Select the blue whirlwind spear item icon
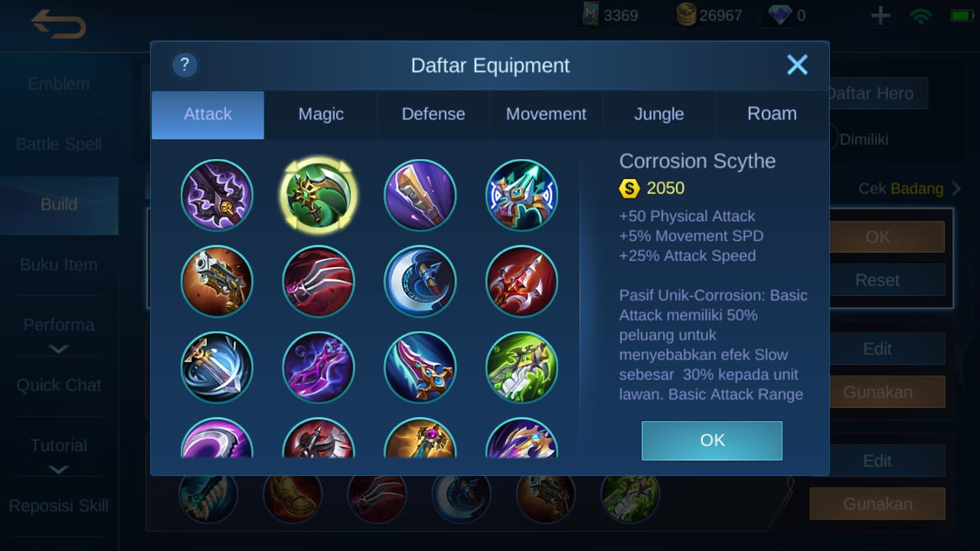 pyautogui.click(x=217, y=367)
